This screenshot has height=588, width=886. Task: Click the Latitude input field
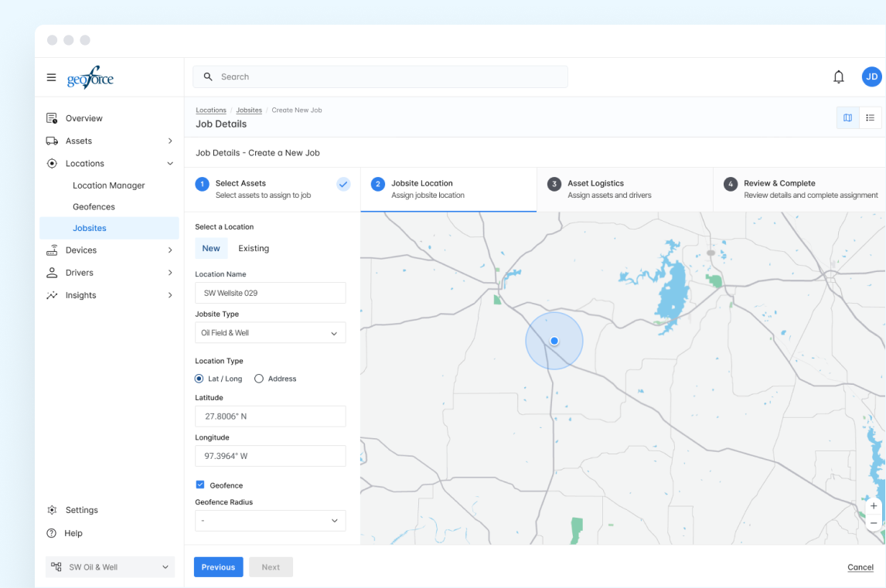[270, 416]
